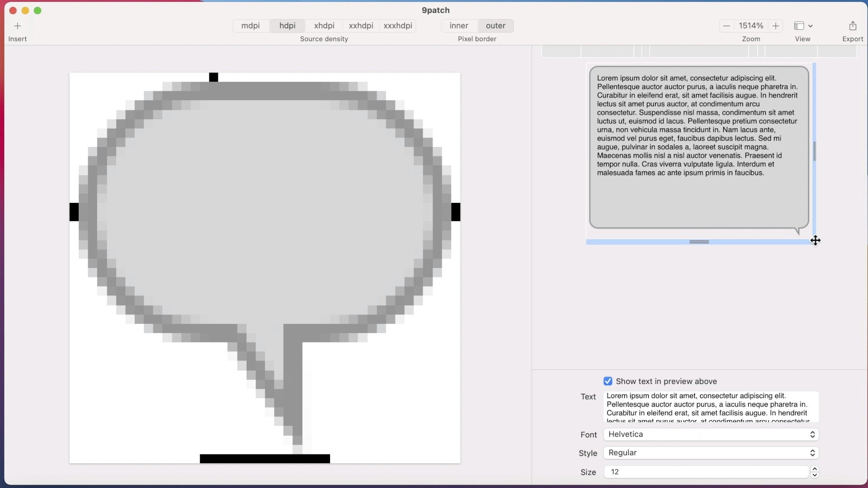
Task: Open the View layout menu
Action: (803, 26)
